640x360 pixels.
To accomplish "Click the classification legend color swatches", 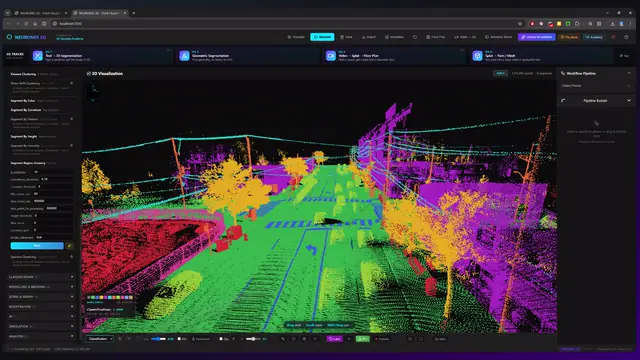I will [x=110, y=298].
